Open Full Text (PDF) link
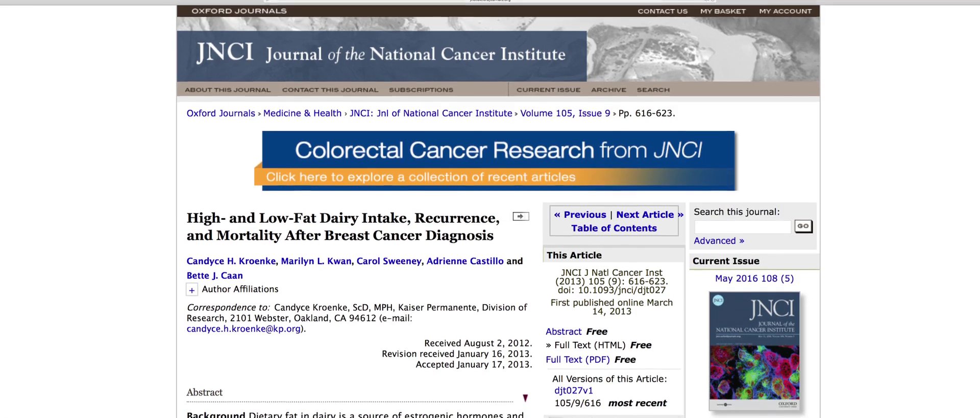 coord(578,360)
